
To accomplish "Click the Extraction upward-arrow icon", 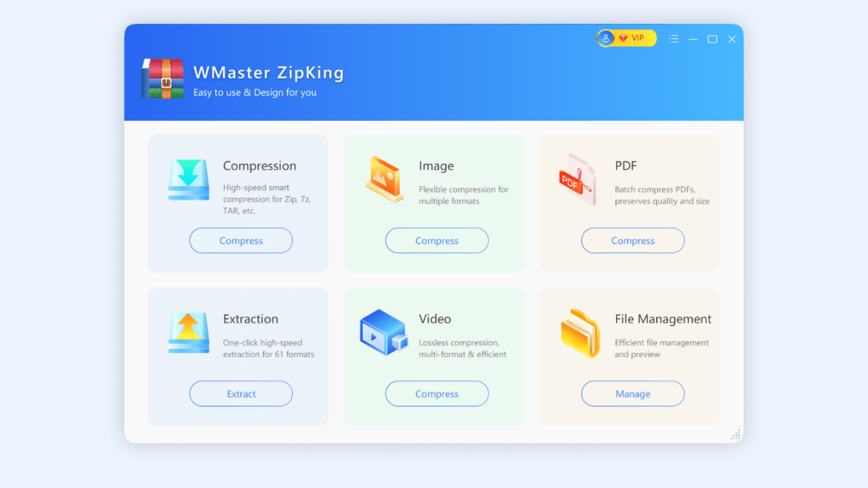I will click(189, 333).
